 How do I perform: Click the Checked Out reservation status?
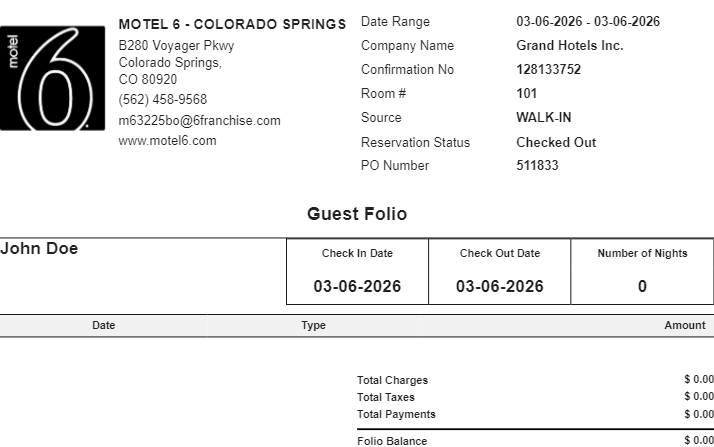pos(556,142)
